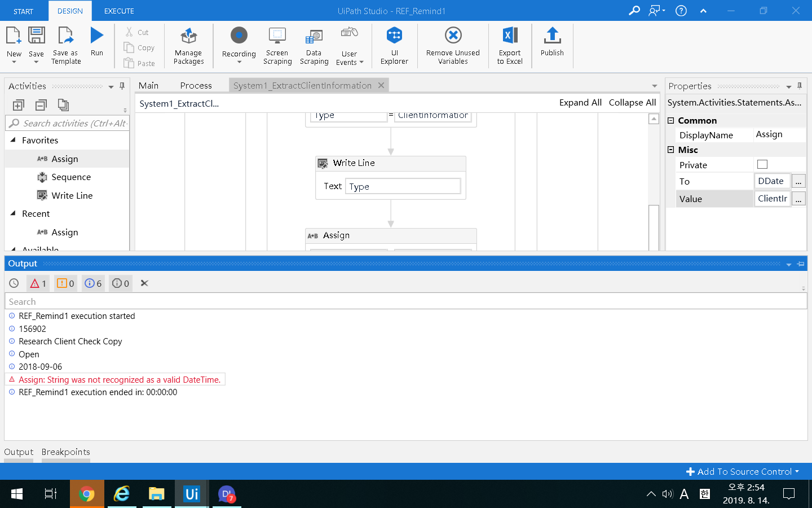The width and height of the screenshot is (812, 508).
Task: Click the copy-panes icon in Activities panel
Action: [x=63, y=105]
